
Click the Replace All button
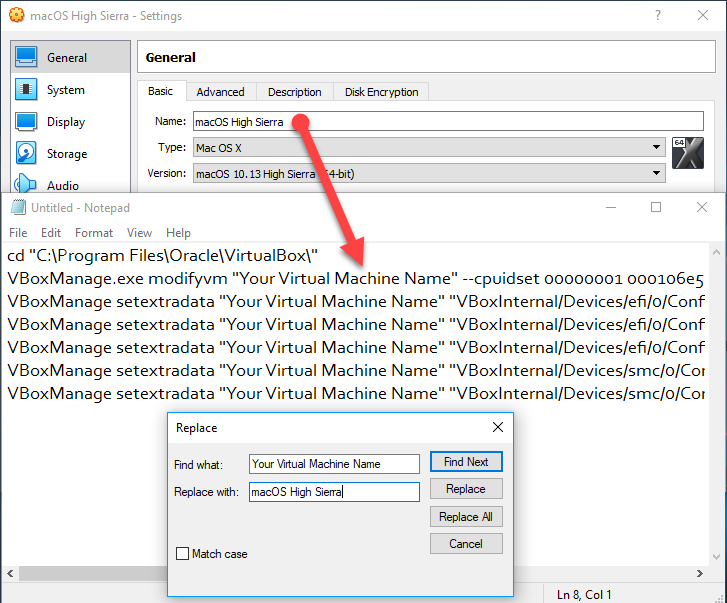click(x=465, y=517)
